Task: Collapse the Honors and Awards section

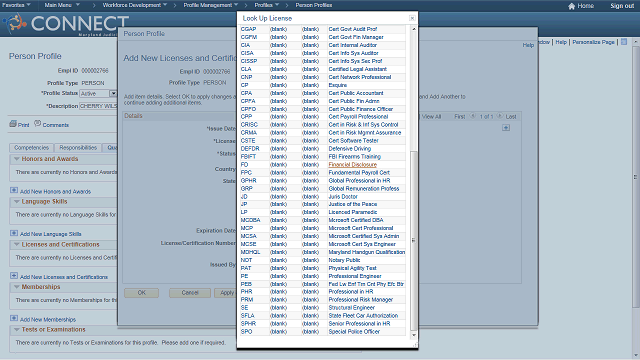Action: click(17, 159)
